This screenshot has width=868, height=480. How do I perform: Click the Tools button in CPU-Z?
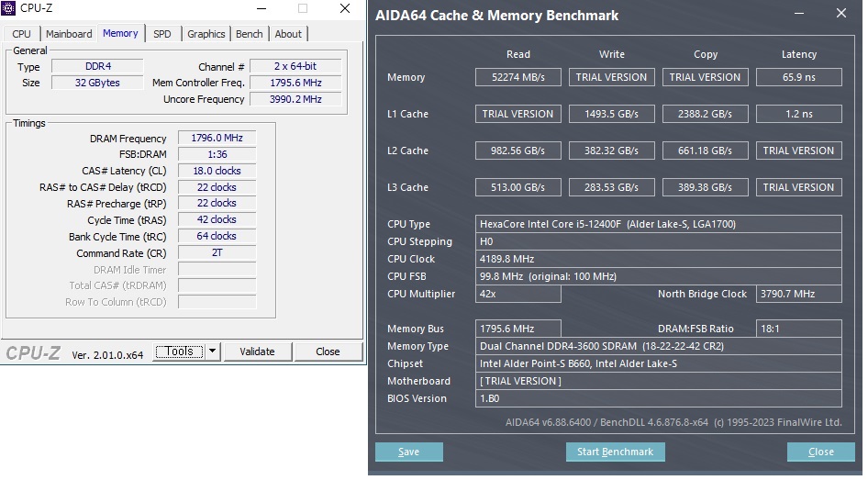click(179, 352)
